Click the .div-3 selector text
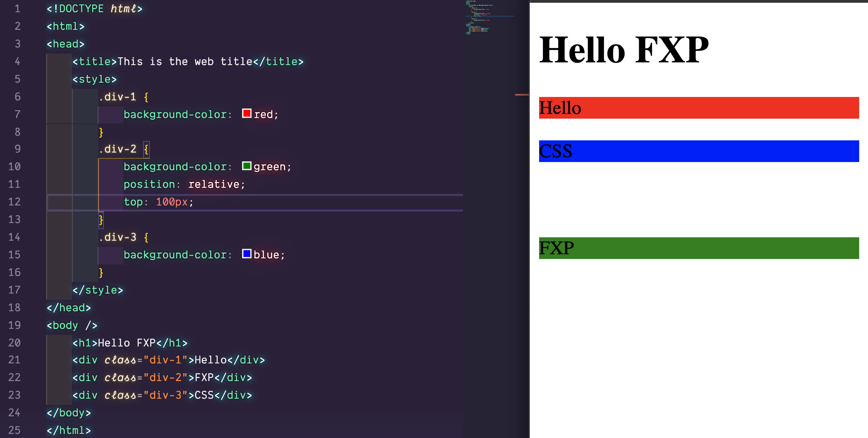The width and height of the screenshot is (868, 438). pyautogui.click(x=118, y=237)
